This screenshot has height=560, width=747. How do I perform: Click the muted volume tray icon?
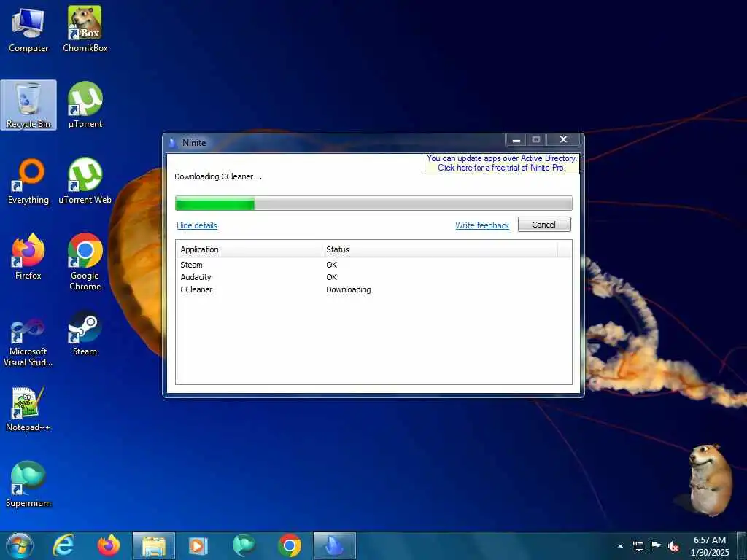pos(673,546)
